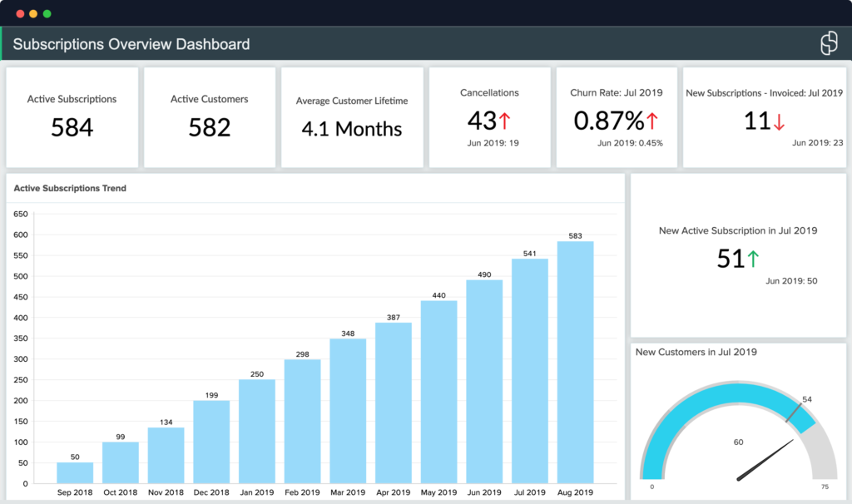Click the yellow macOS minimize button
Image resolution: width=852 pixels, height=504 pixels.
33,13
